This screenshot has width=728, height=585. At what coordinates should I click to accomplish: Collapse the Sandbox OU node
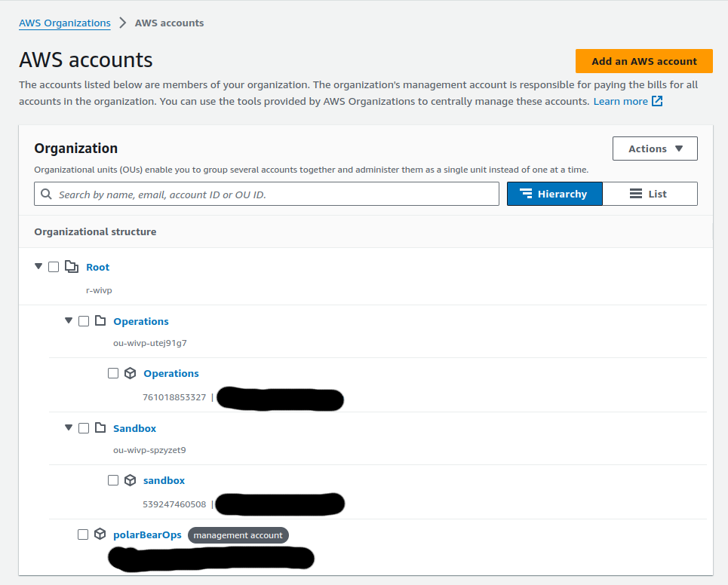pos(69,427)
